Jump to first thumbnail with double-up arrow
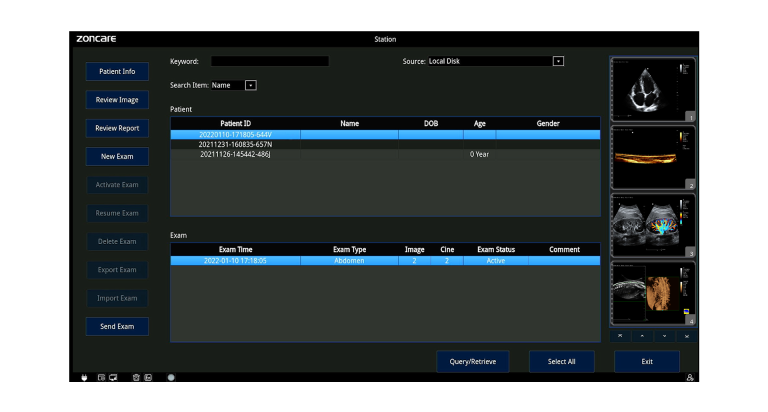The width and height of the screenshot is (768, 412). (620, 336)
